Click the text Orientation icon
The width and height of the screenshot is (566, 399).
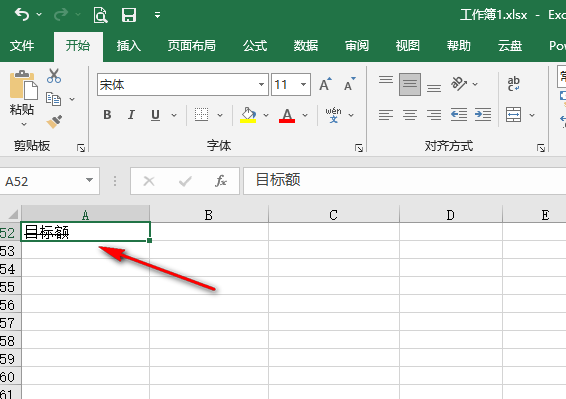458,83
